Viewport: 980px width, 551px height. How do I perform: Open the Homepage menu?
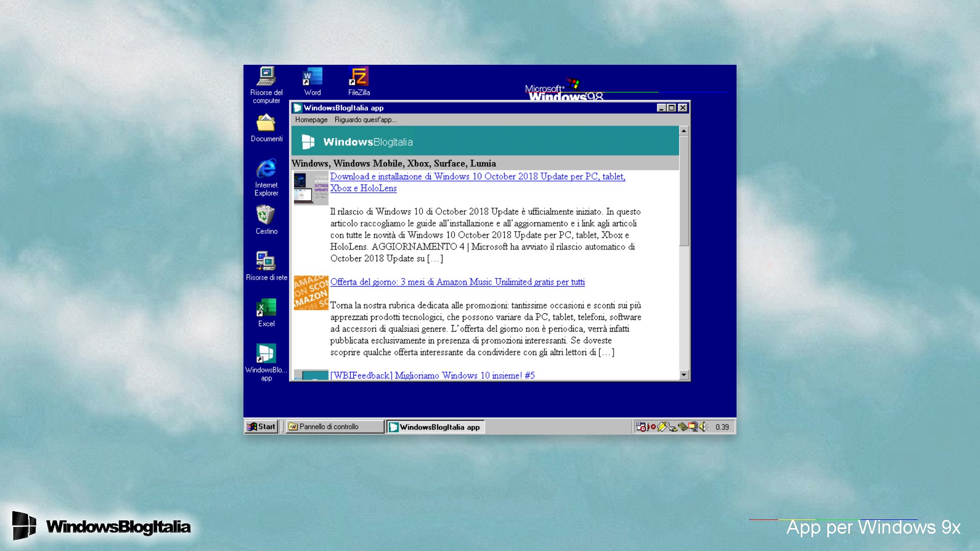coord(311,120)
